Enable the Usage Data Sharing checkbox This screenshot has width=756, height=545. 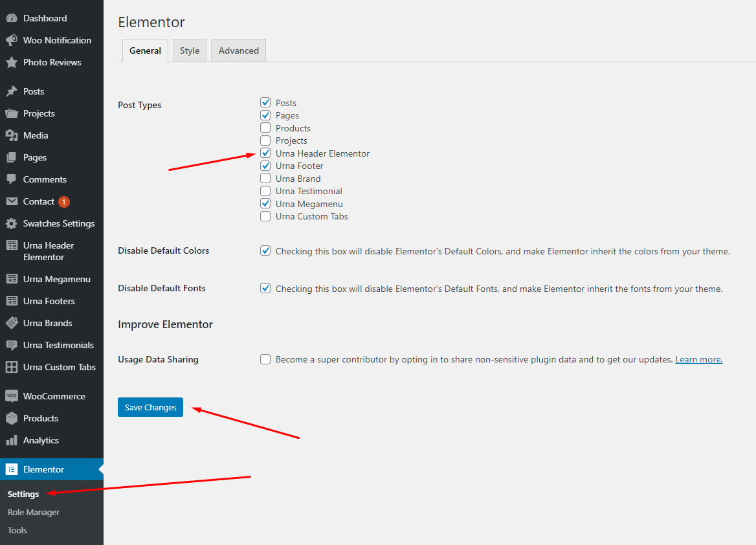(265, 359)
